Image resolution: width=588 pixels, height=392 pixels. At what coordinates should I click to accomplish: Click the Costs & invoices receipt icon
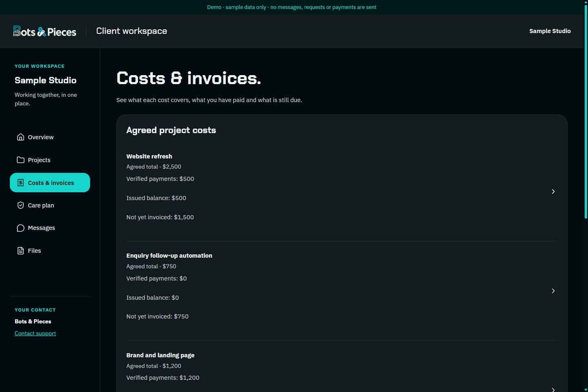pyautogui.click(x=20, y=183)
